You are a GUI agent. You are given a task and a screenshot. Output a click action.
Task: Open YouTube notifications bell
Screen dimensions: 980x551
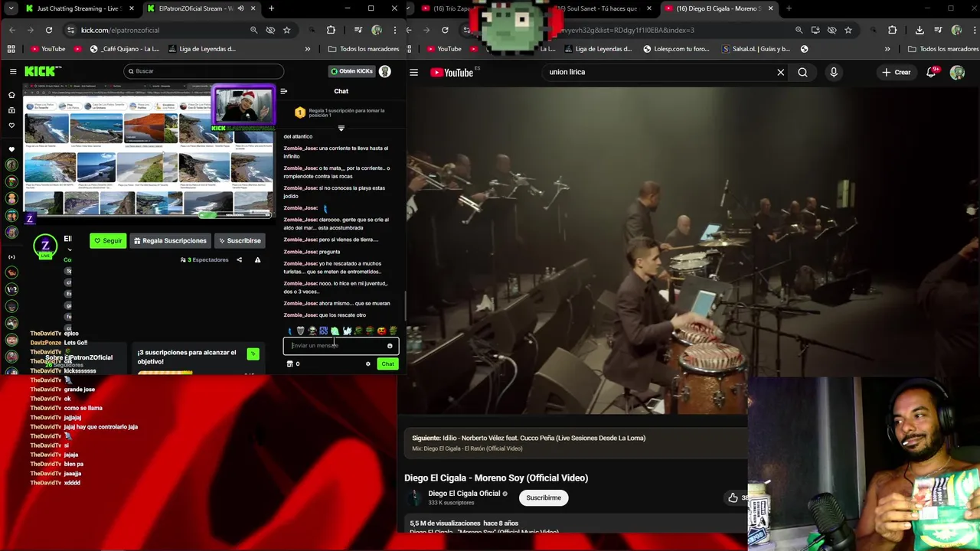[932, 72]
